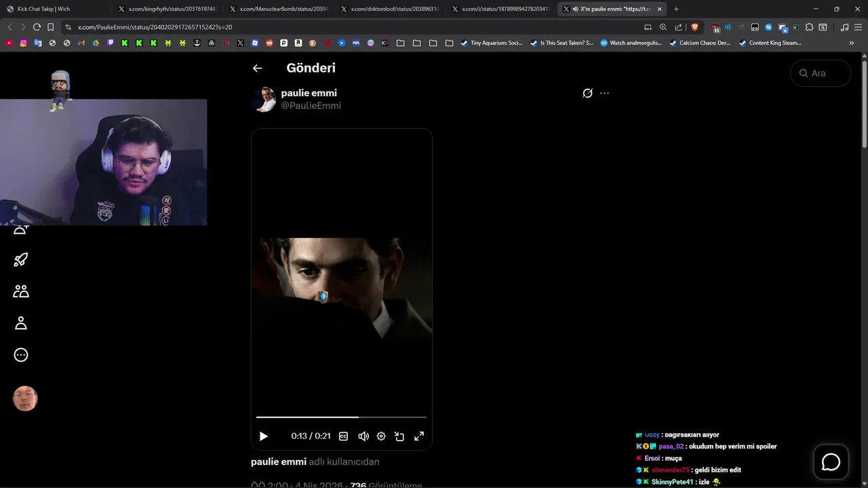The height and width of the screenshot is (488, 868).
Task: Open the Calcium Chaos bookmark
Action: click(x=700, y=43)
